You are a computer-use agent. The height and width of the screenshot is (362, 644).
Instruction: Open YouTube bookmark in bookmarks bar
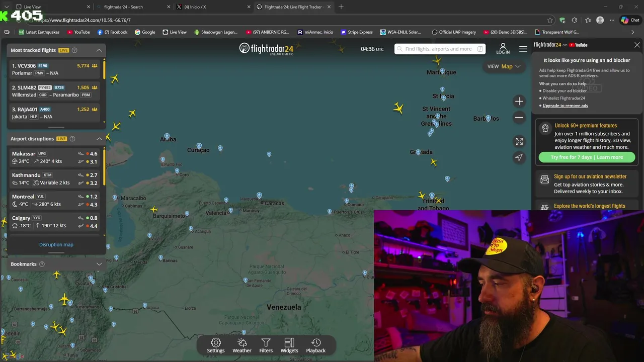point(78,32)
